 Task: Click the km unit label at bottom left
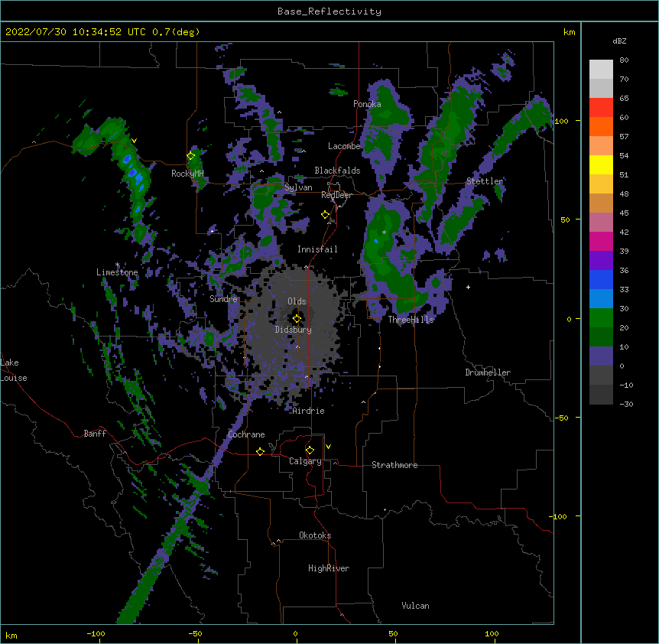point(11,635)
